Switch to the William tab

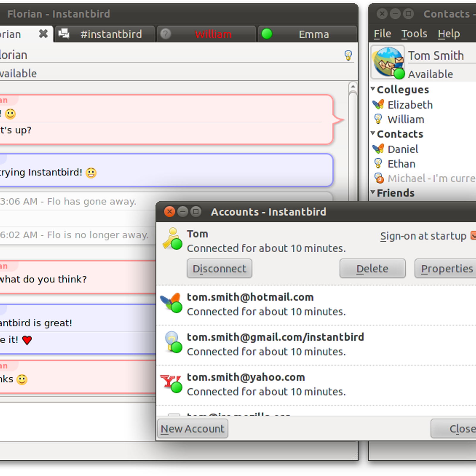[206, 34]
